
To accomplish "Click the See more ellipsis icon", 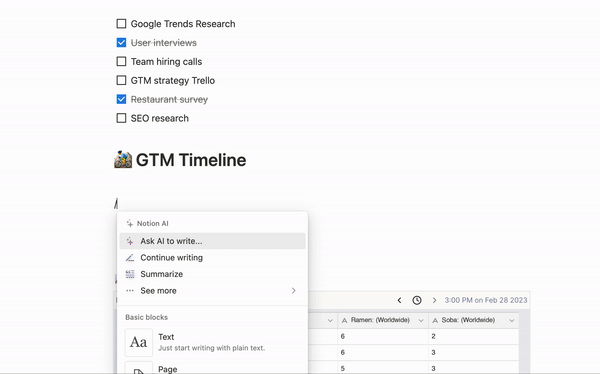I will click(130, 291).
